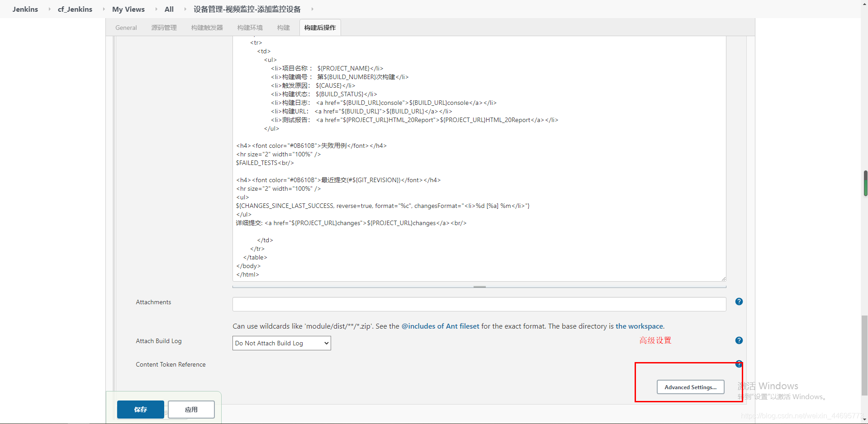Click the Content Token Reference label
The width and height of the screenshot is (868, 424).
(x=171, y=364)
